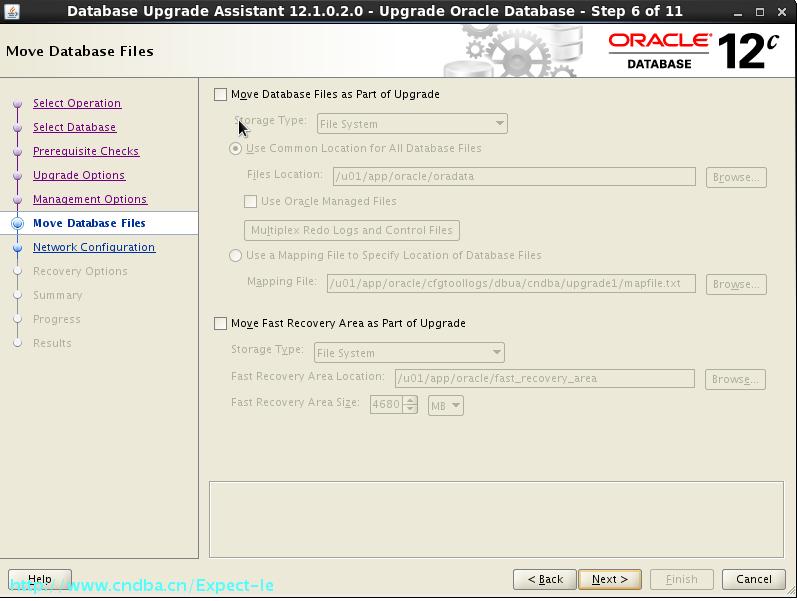Click Multiplex Redo Logs and Control Files
Screen dimensions: 797x601
[352, 230]
